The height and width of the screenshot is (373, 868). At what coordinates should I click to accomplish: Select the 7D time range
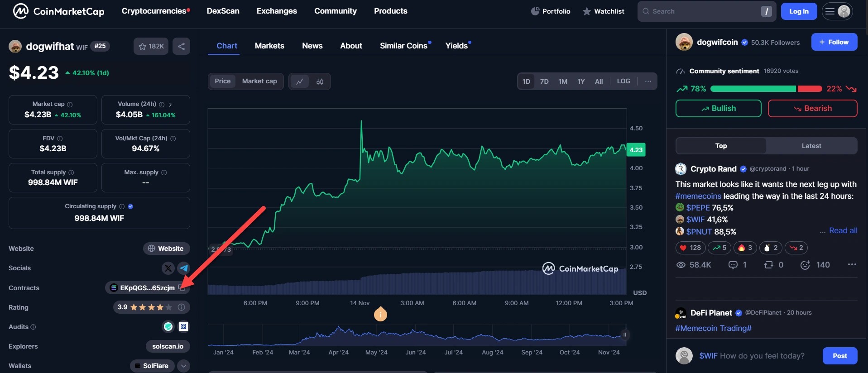pos(544,81)
